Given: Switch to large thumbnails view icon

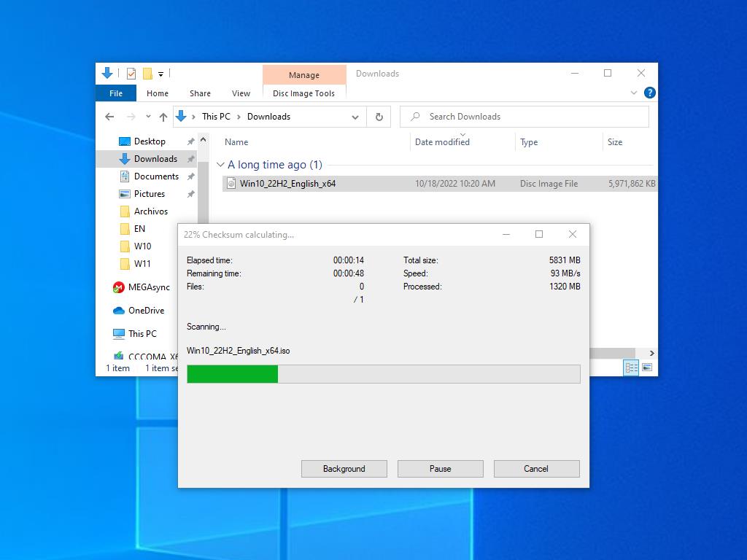Looking at the screenshot, I should coord(646,368).
